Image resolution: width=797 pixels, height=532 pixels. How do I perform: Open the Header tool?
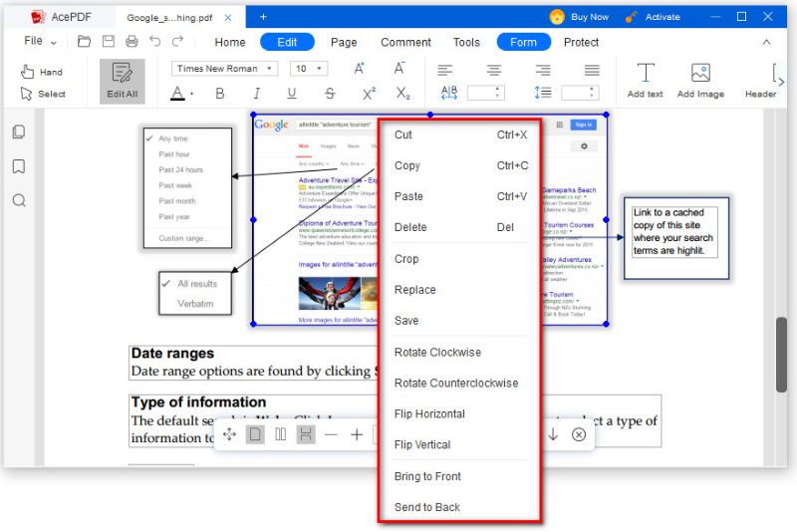pyautogui.click(x=760, y=81)
